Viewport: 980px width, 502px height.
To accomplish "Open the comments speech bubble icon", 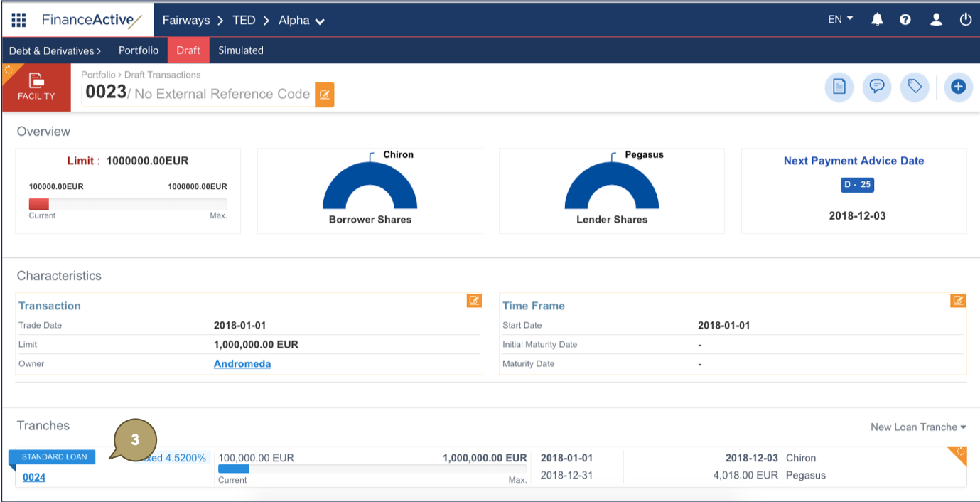I will click(877, 87).
